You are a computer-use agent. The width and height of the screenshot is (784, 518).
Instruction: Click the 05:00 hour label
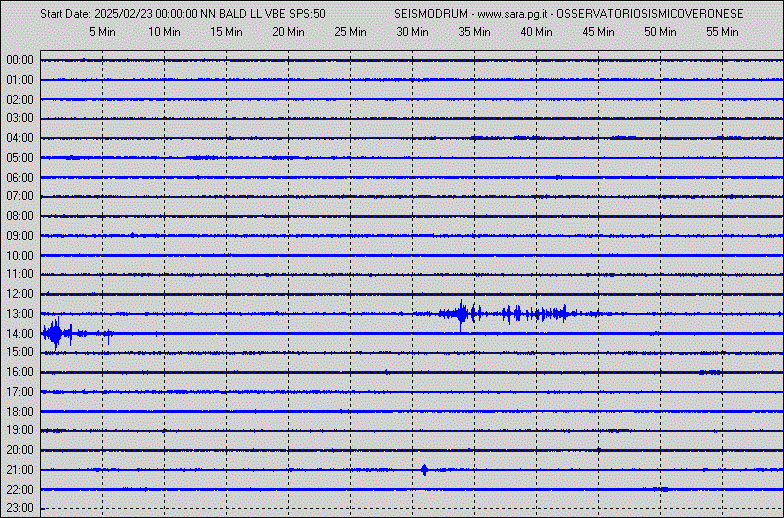[20, 158]
